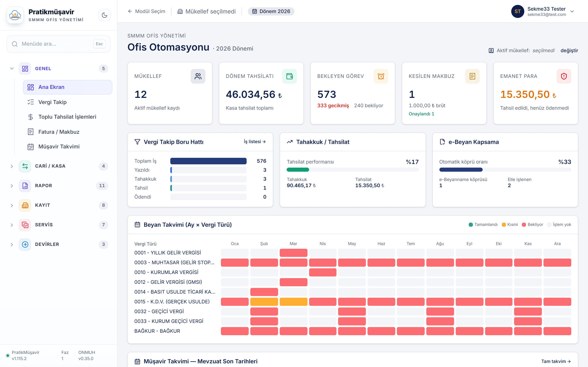The image size is (588, 367).
Task: Click the Servis module icon
Action: click(x=25, y=225)
